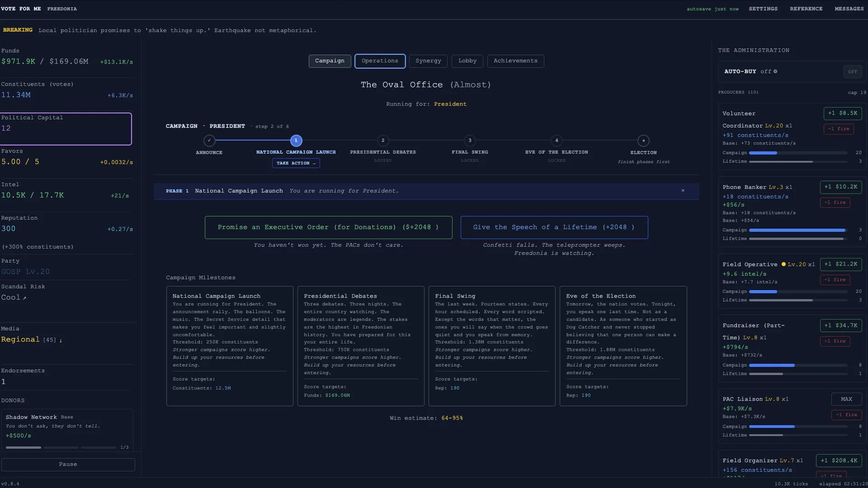Open the Final Swing milestone card
Image resolution: width=868 pixels, height=488 pixels.
492,346
